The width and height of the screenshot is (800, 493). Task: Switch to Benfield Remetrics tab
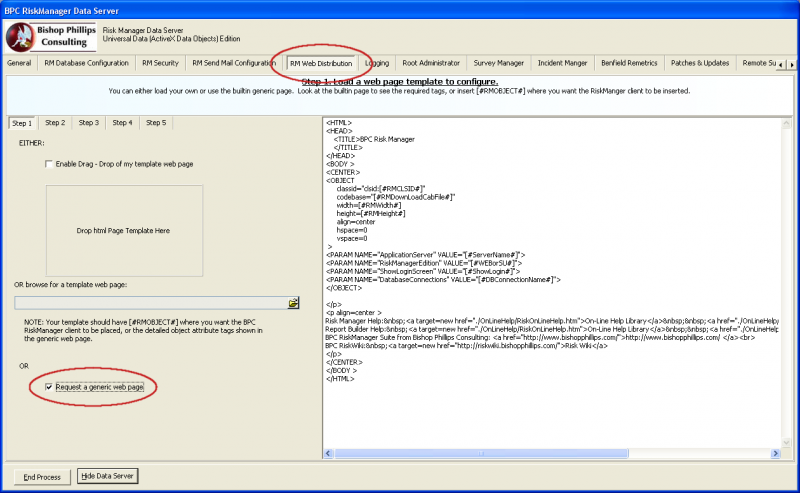click(x=629, y=63)
